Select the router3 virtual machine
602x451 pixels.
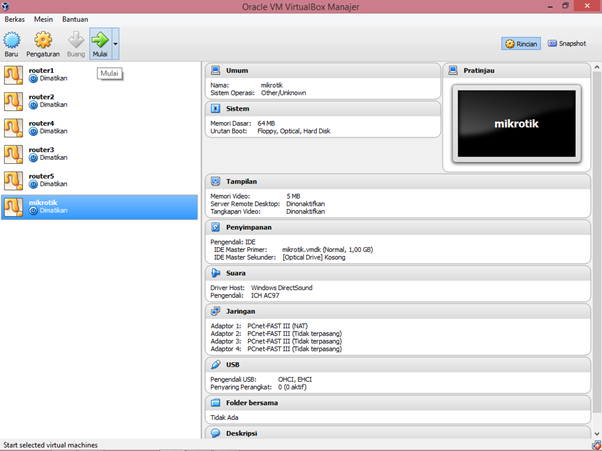[99, 154]
